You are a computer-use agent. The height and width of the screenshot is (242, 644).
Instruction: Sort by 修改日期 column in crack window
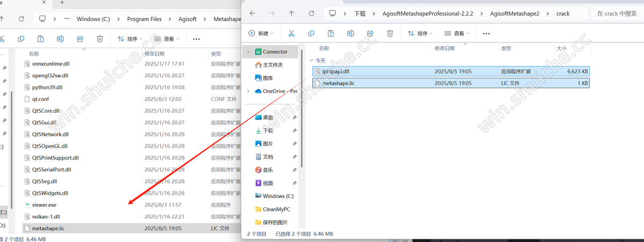coord(445,48)
